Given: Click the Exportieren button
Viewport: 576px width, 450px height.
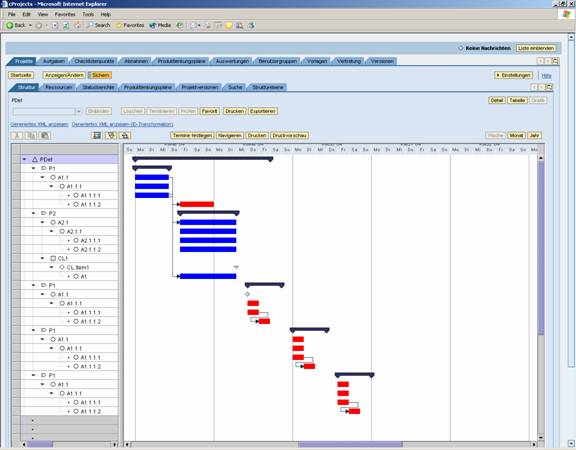Looking at the screenshot, I should 263,111.
